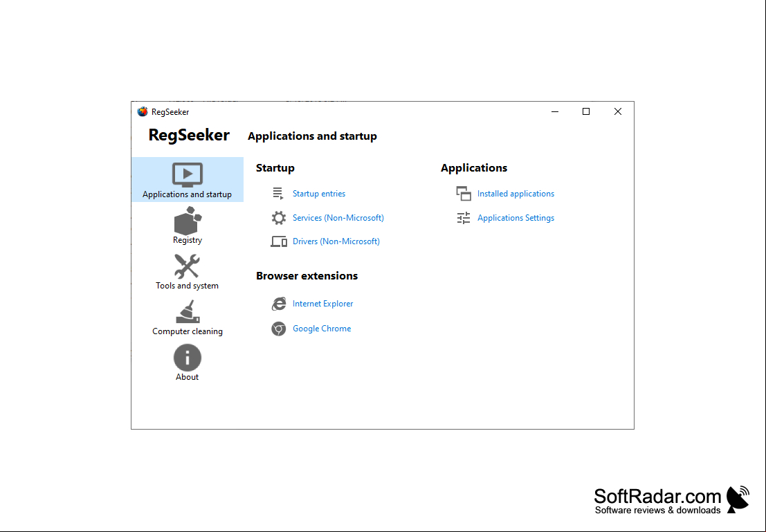Choose the Computer cleaning broom icon

(x=188, y=312)
